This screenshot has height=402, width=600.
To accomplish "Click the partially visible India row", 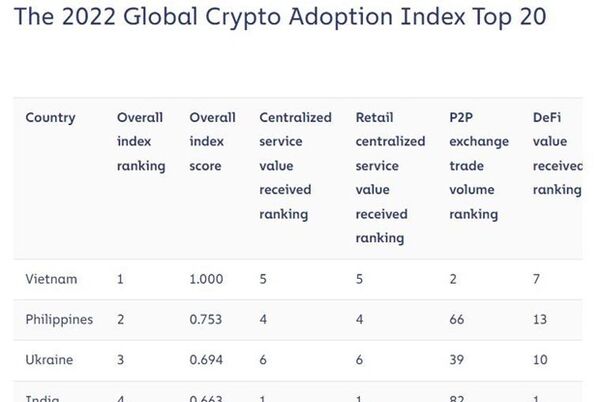I will click(42, 396).
